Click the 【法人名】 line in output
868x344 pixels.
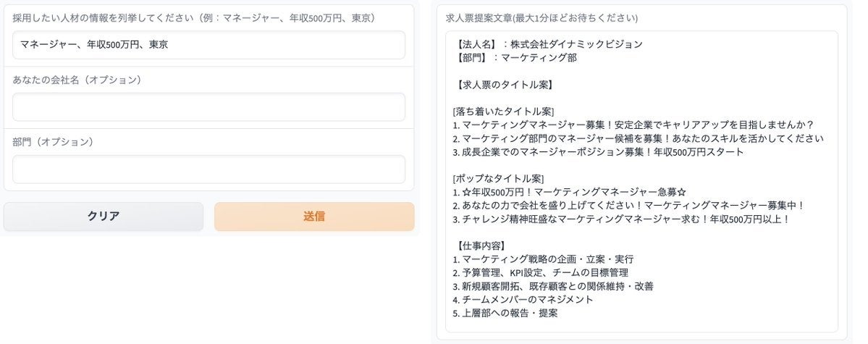(x=549, y=44)
